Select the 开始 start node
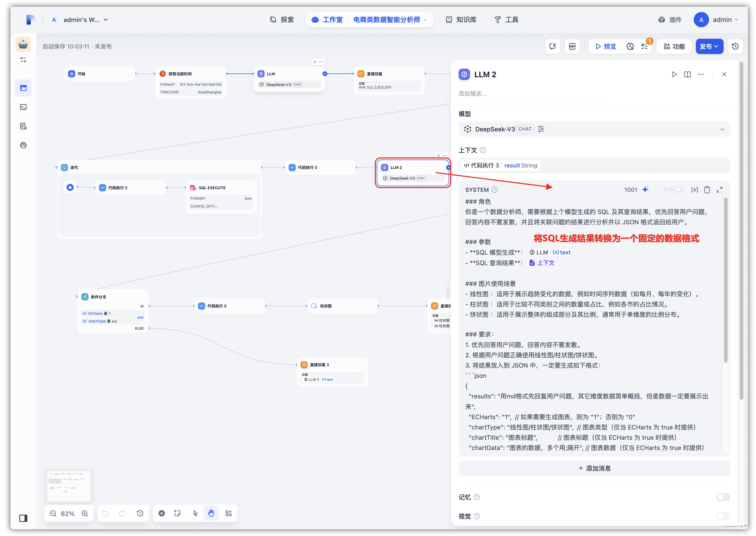 pos(100,74)
